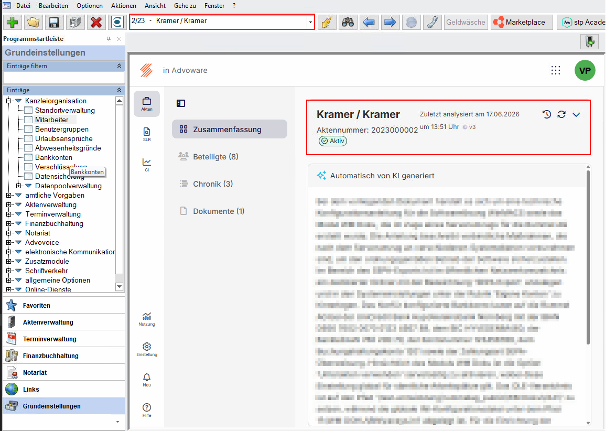Click the green exit door icon
The width and height of the screenshot is (606, 432).
pyautogui.click(x=590, y=41)
